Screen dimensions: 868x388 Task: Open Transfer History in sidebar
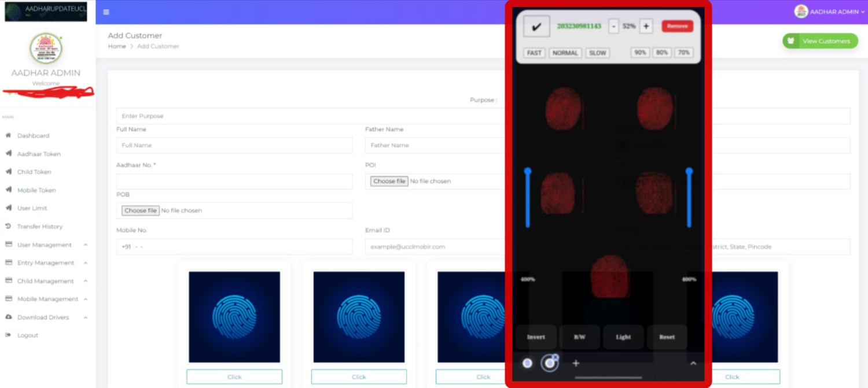[x=39, y=227]
